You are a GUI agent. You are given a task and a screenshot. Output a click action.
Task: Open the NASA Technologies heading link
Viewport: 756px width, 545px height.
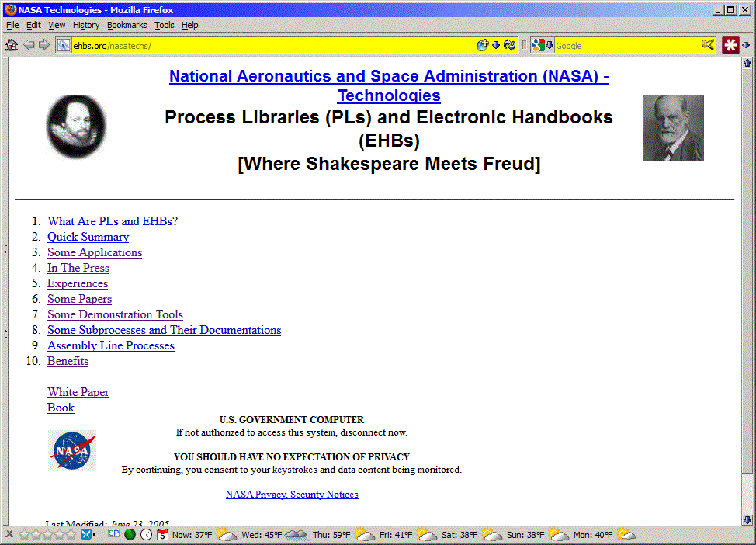click(x=389, y=86)
